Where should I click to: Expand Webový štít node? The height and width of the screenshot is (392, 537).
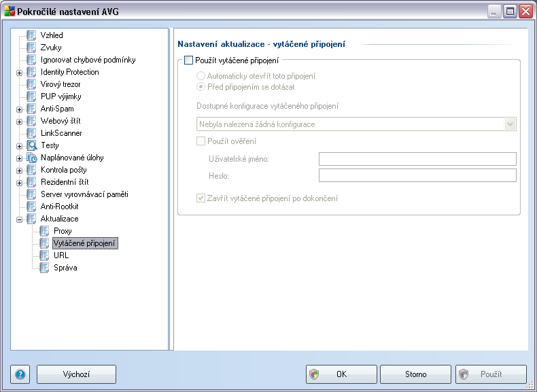click(x=20, y=122)
